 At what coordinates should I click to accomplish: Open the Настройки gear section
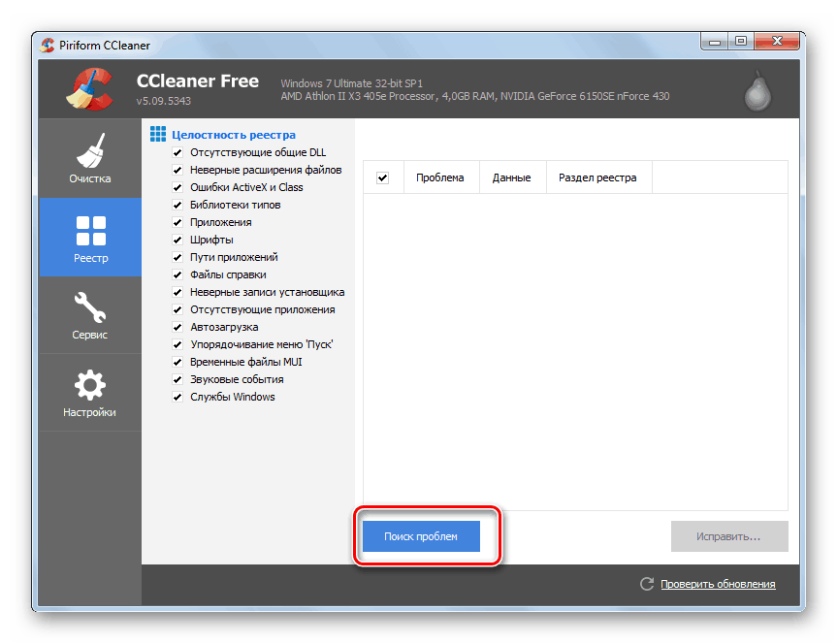(x=90, y=393)
